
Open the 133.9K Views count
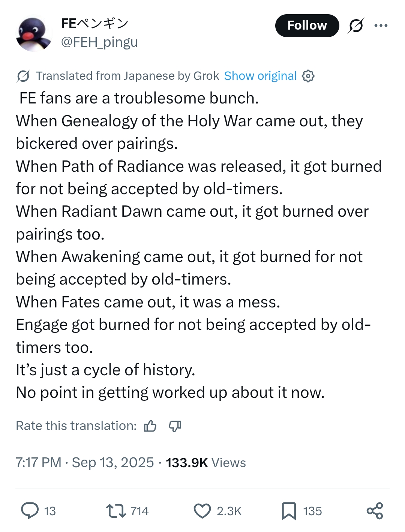205,463
